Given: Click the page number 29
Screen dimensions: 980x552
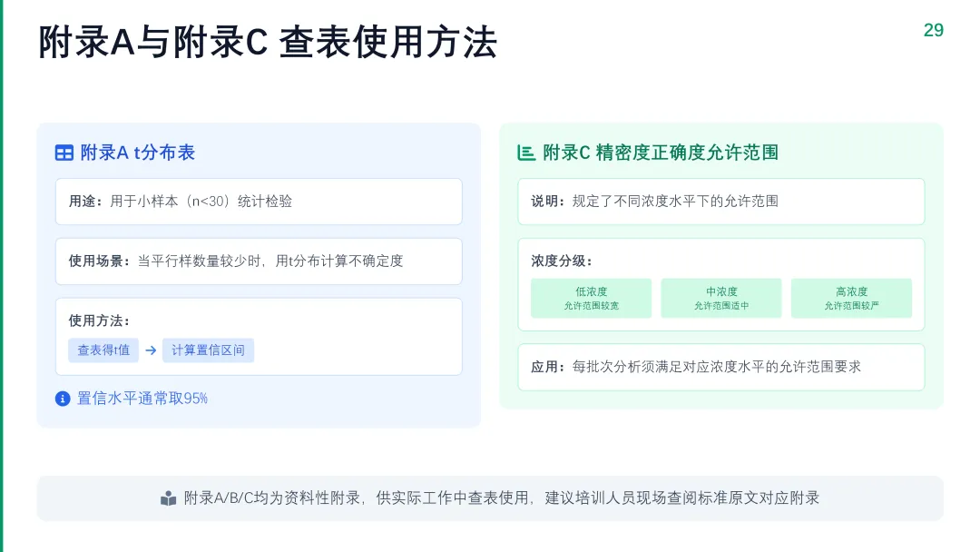Looking at the screenshot, I should coord(933,30).
